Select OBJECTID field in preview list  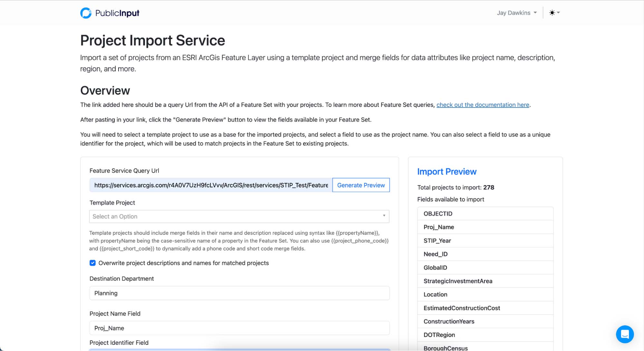438,214
